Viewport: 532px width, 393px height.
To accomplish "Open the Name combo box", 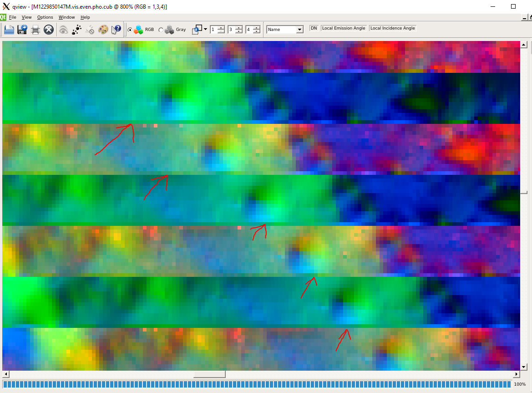I will [x=285, y=30].
